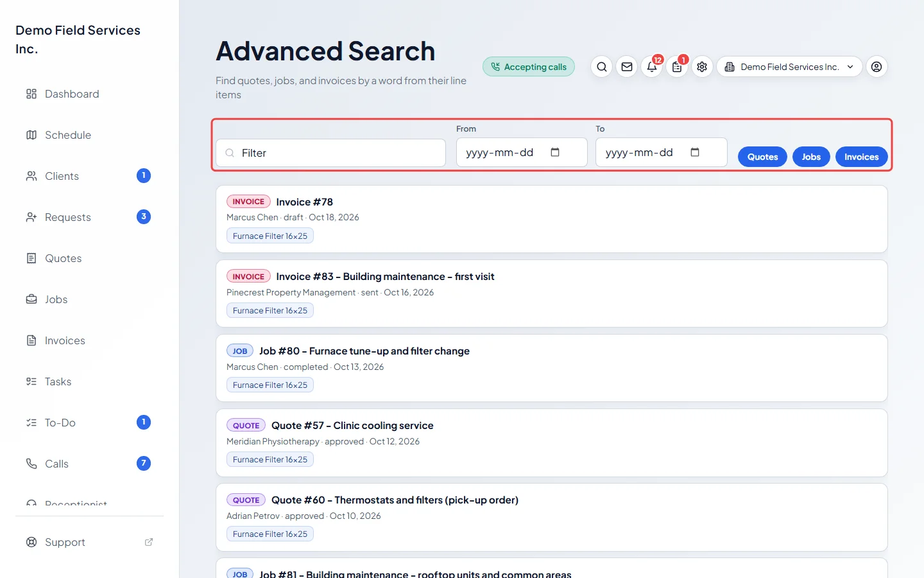Focus the Filter search input

330,153
